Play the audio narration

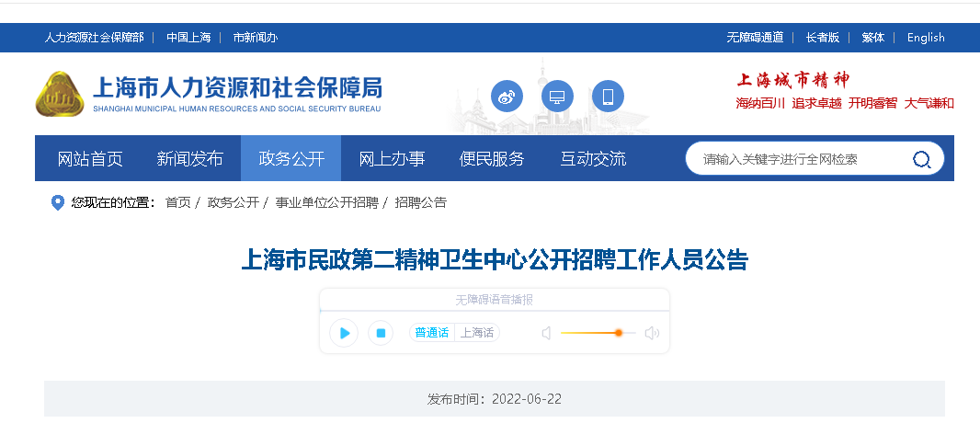[x=344, y=333]
